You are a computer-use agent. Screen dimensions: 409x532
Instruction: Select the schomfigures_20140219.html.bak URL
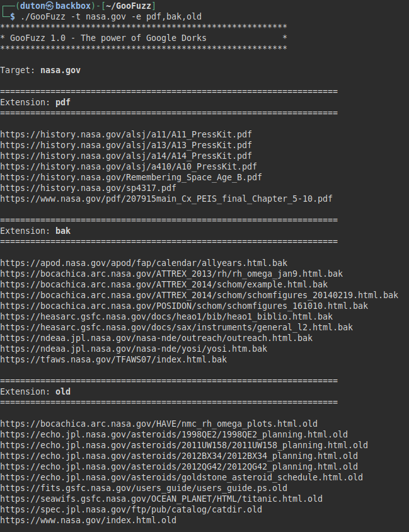[x=199, y=295]
